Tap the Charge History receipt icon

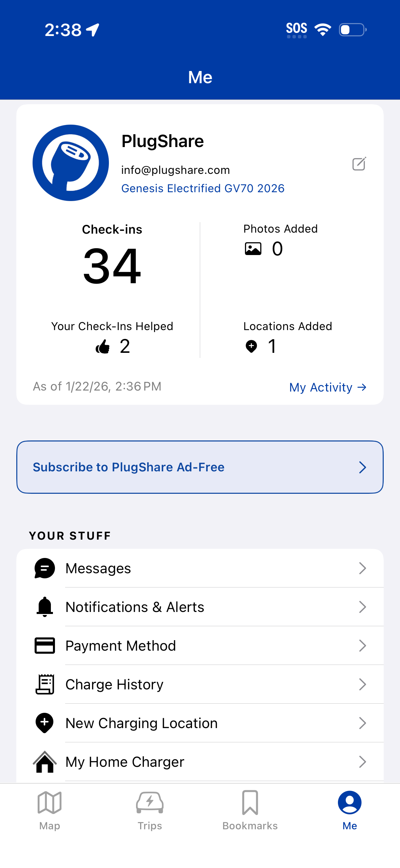point(45,684)
